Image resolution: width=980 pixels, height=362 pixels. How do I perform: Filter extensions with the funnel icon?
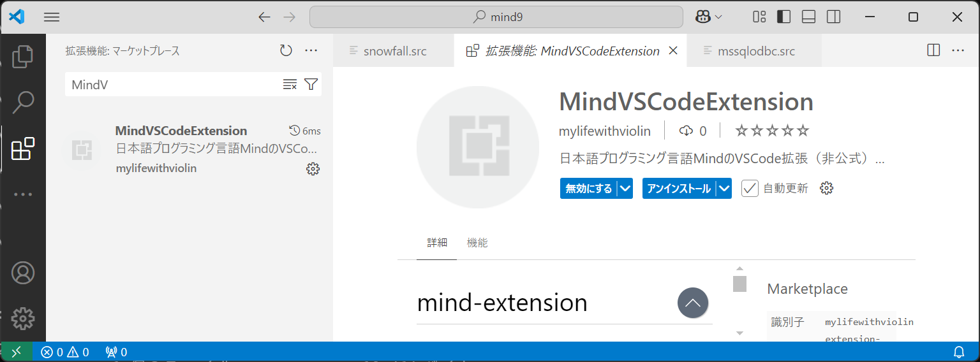311,84
